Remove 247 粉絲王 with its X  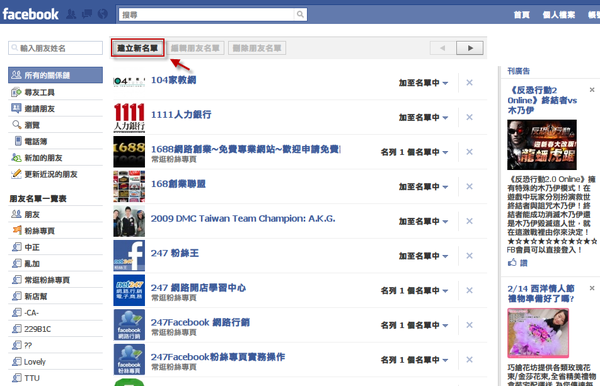point(470,256)
